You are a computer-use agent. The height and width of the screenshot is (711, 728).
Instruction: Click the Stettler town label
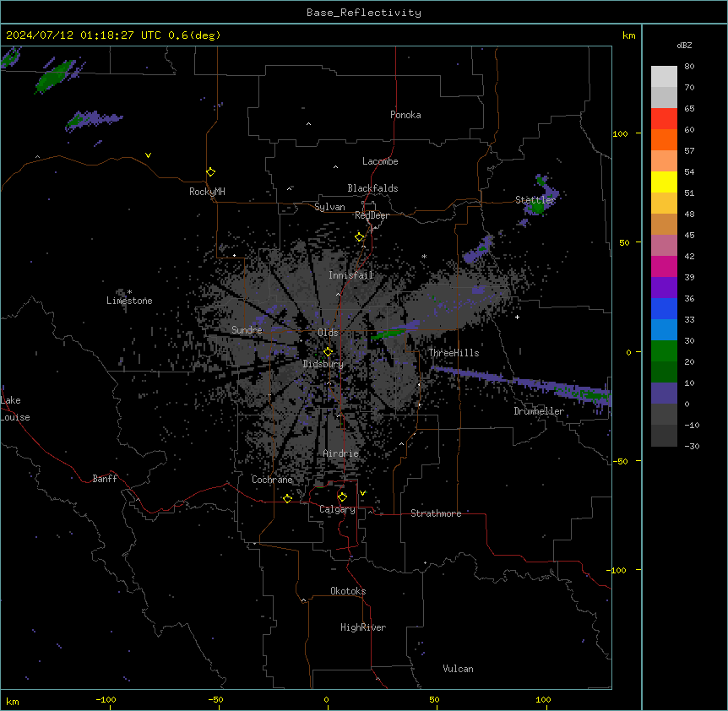535,200
